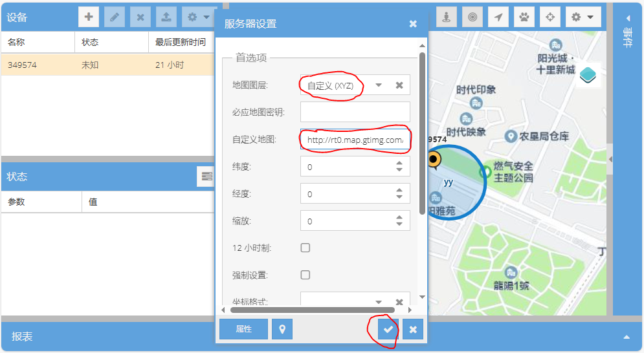Edit selected device with pencil icon
The image size is (644, 353).
pyautogui.click(x=115, y=17)
